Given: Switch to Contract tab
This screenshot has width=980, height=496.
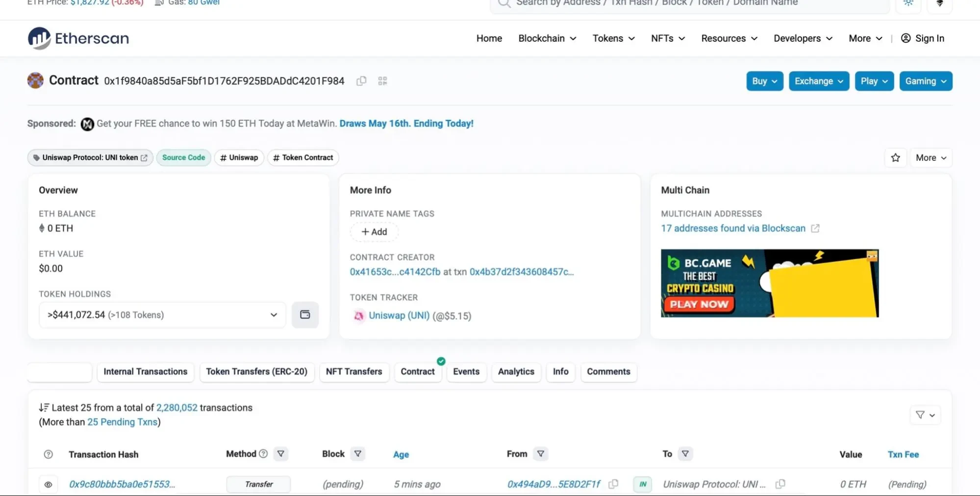Looking at the screenshot, I should tap(417, 372).
